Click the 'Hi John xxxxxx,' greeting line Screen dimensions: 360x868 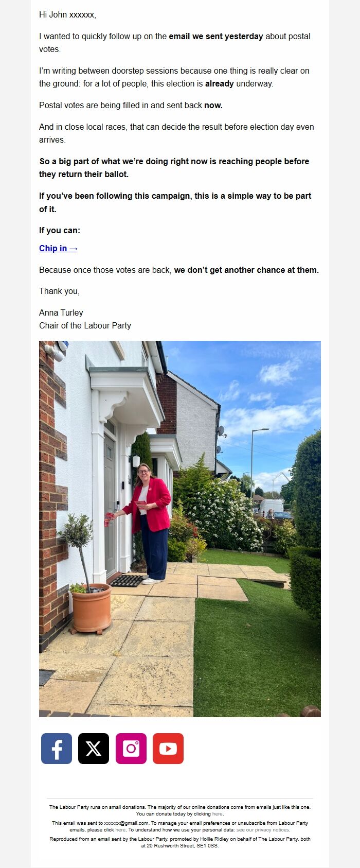click(67, 15)
